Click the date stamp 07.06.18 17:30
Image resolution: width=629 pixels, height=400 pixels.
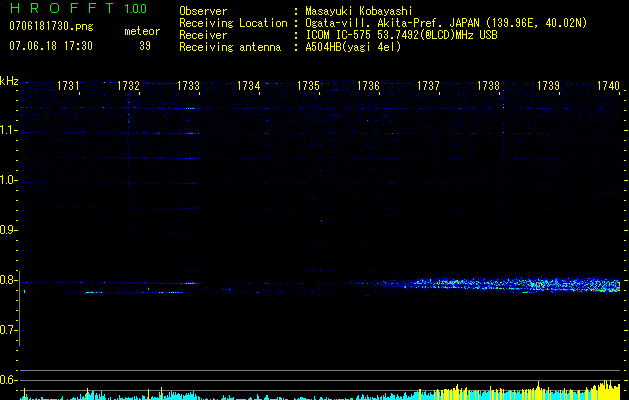(x=51, y=46)
